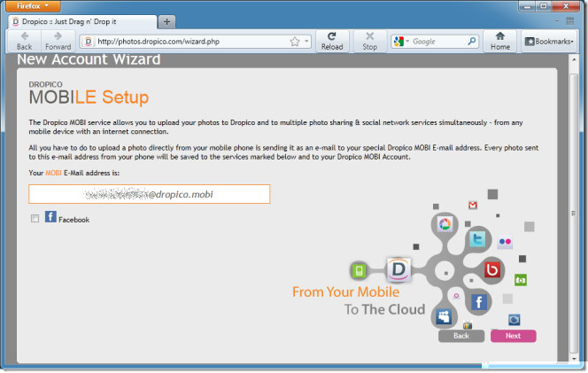Click the red Bebo icon in the graphic
This screenshot has height=373, width=588.
click(x=492, y=269)
